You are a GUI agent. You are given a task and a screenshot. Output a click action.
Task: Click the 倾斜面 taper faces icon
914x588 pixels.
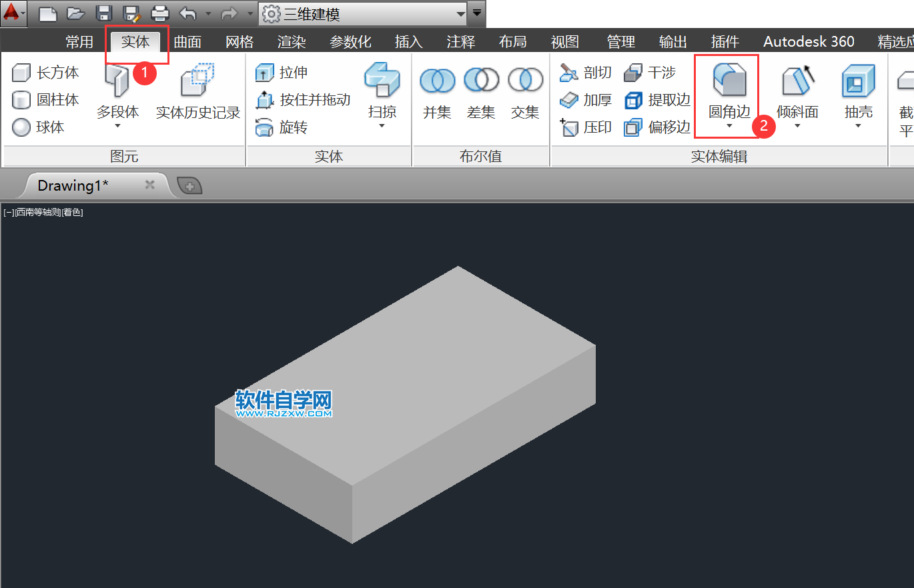click(797, 81)
